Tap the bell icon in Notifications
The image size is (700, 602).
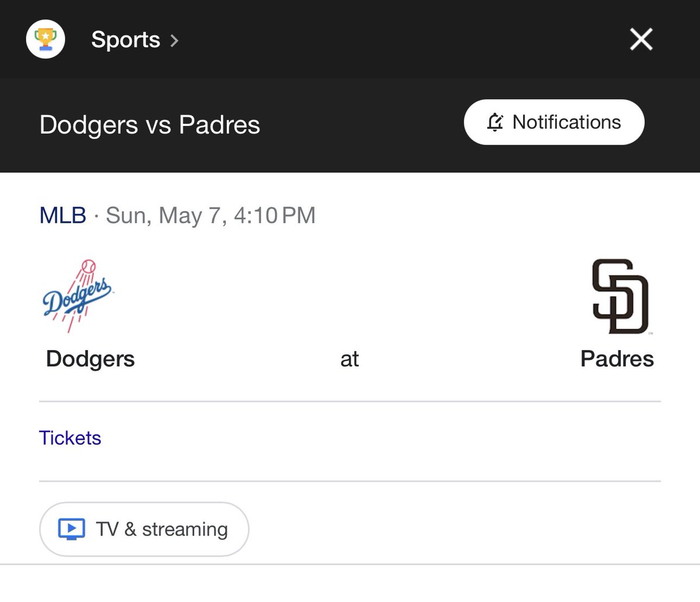click(495, 122)
